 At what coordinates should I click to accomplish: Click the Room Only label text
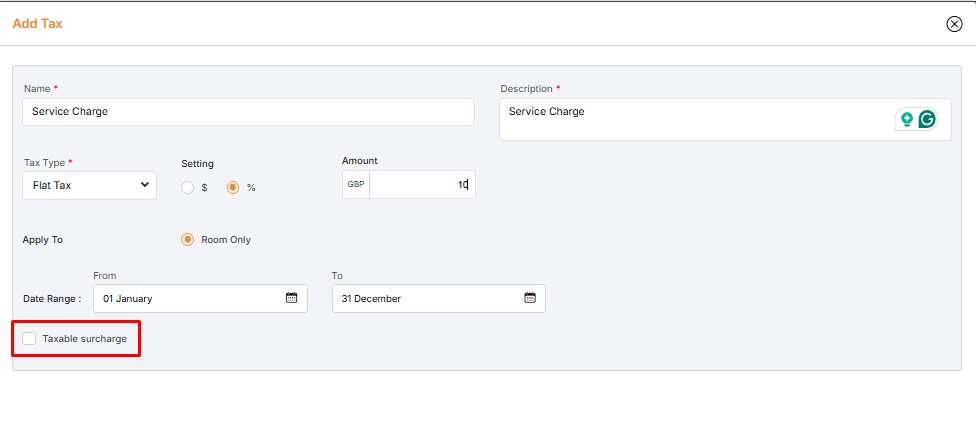point(226,240)
